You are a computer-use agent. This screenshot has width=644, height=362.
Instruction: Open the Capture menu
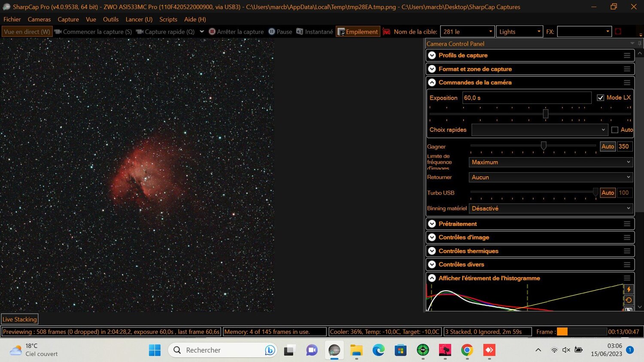(68, 19)
